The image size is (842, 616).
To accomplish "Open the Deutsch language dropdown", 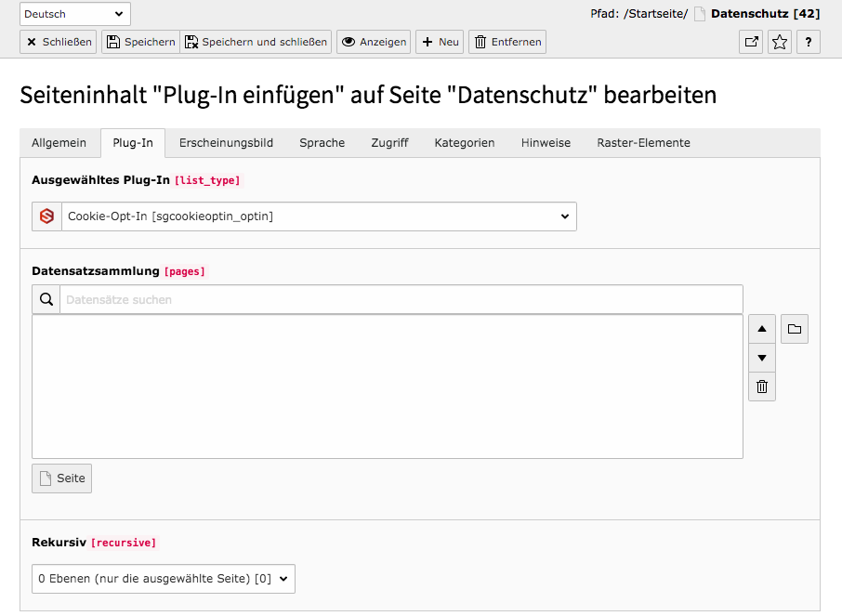I will click(x=74, y=14).
